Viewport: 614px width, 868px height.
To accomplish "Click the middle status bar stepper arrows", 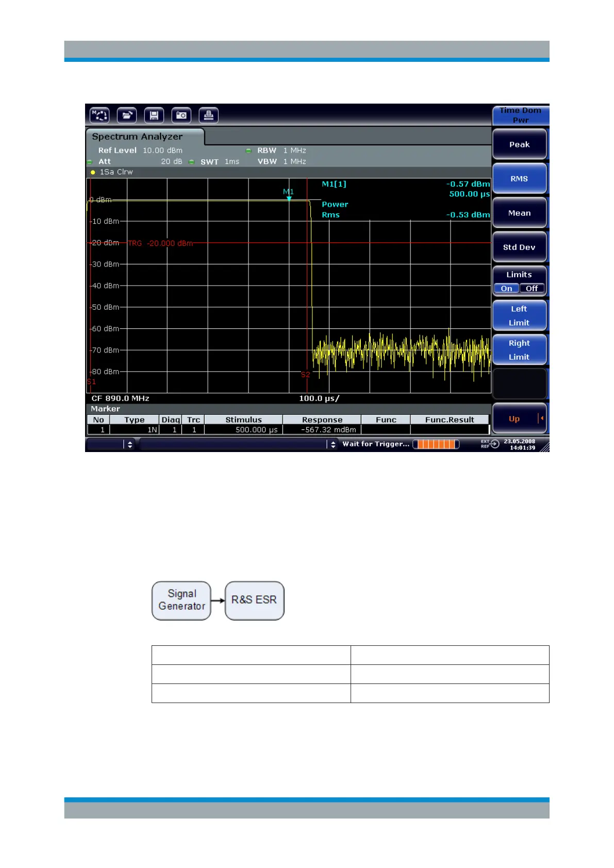I will click(x=333, y=444).
